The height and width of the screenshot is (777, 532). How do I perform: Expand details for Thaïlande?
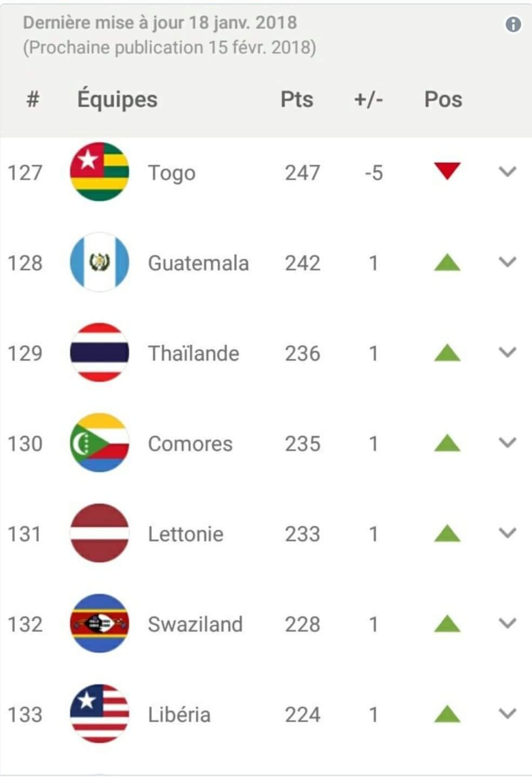[x=507, y=353]
